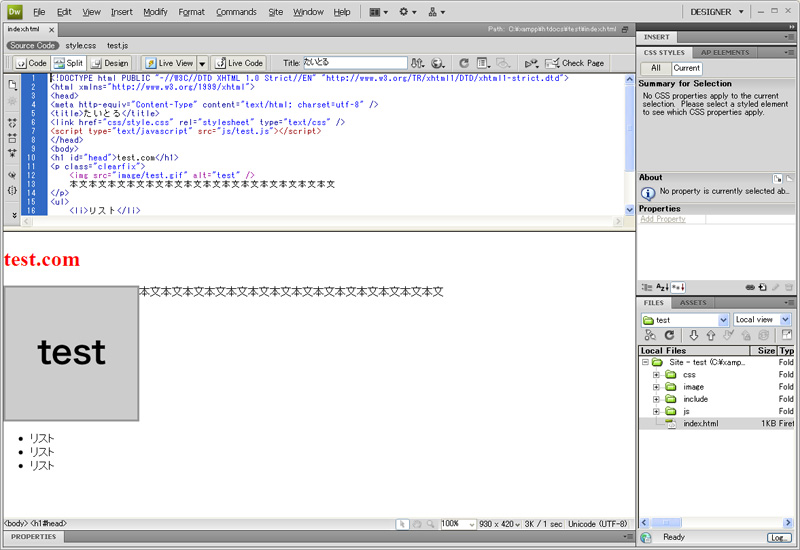Toggle Live View mode
800x550 pixels.
[x=169, y=63]
